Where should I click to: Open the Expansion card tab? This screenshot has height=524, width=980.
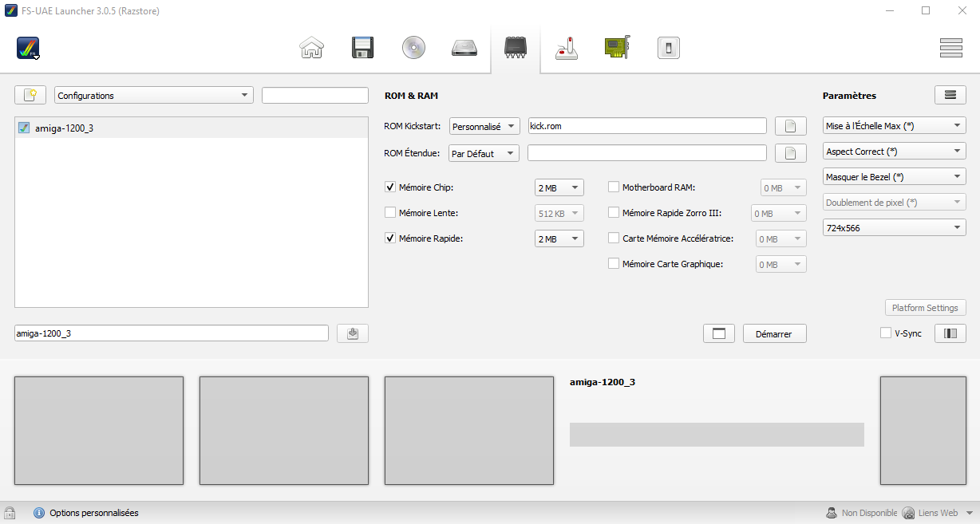click(x=618, y=48)
